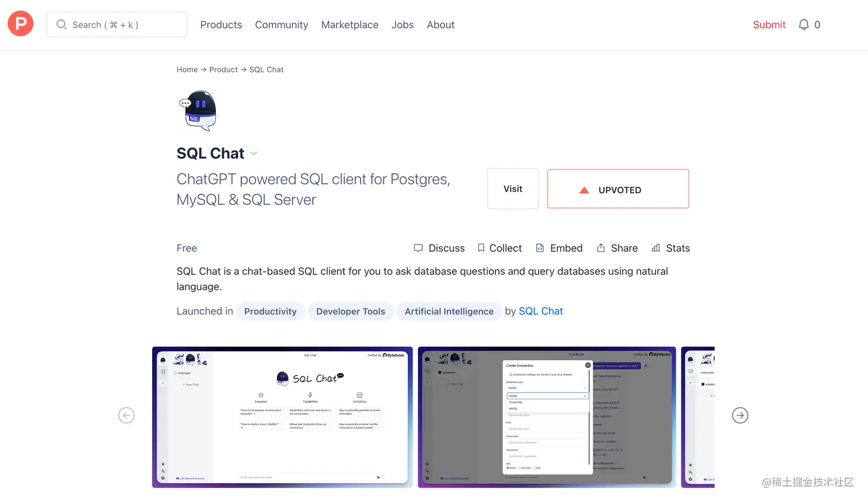Click the red upvote triangle icon
Viewport: 868px width, 502px height.
click(584, 190)
